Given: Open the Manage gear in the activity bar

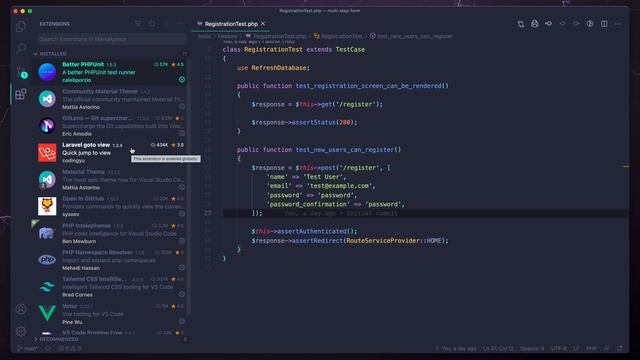Looking at the screenshot, I should (21, 331).
